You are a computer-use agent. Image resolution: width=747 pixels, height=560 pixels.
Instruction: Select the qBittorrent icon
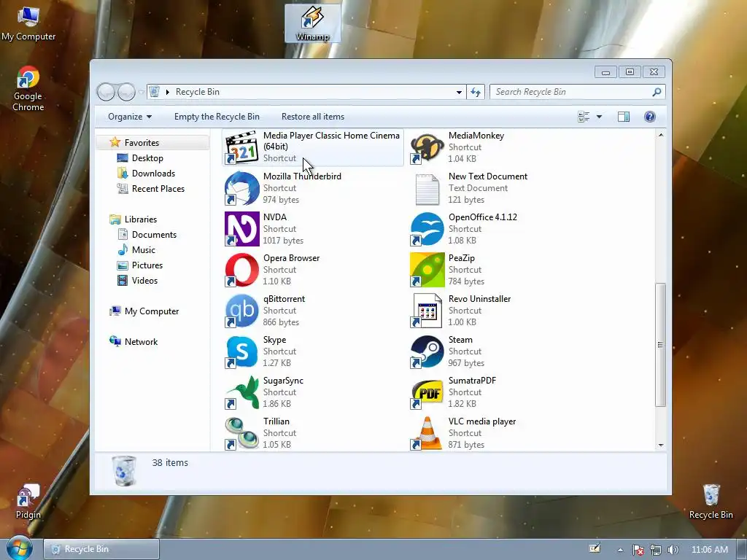click(x=241, y=311)
